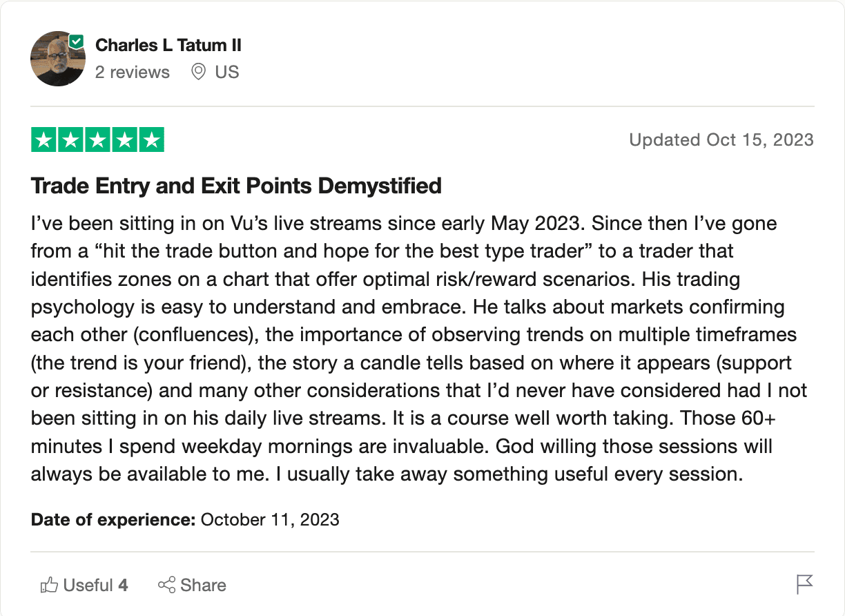Click the Share button label
Image resolution: width=845 pixels, height=616 pixels.
[x=203, y=586]
